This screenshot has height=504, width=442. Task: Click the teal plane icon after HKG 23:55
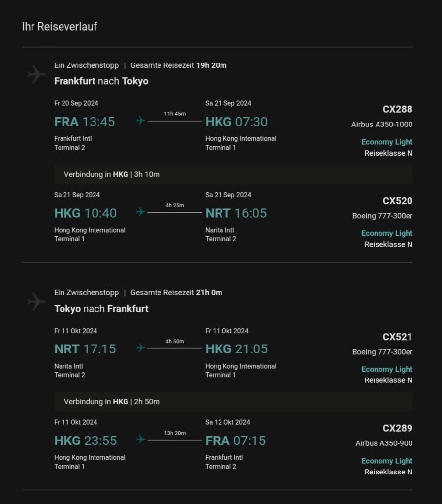141,440
